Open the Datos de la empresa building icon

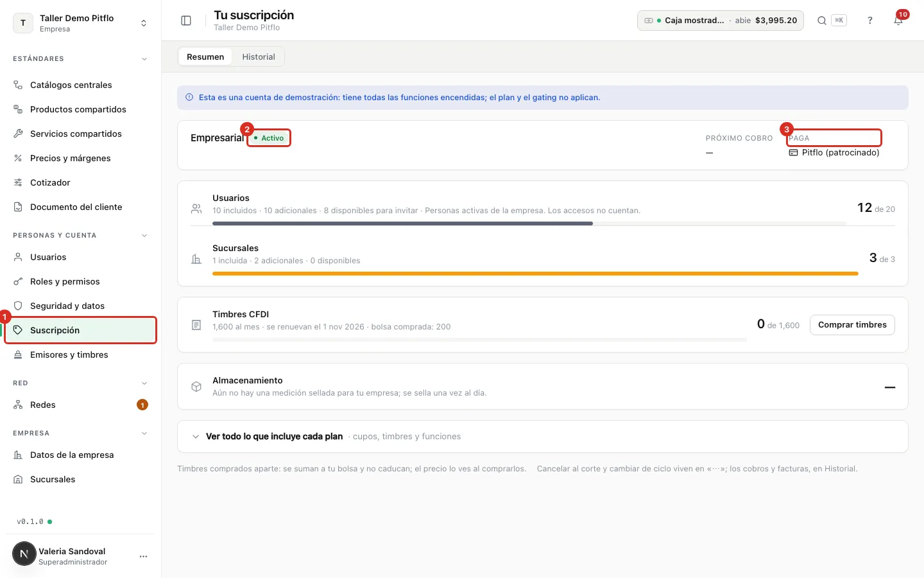18,455
